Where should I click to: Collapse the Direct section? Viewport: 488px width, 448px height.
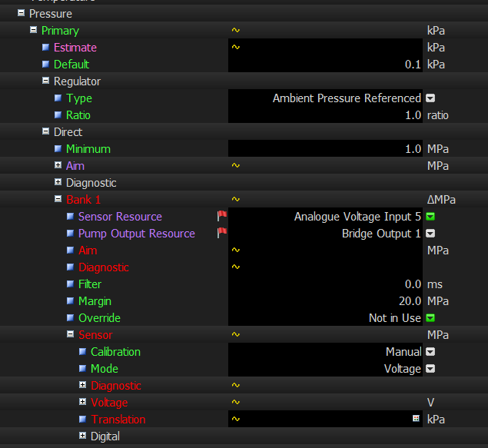click(x=46, y=131)
